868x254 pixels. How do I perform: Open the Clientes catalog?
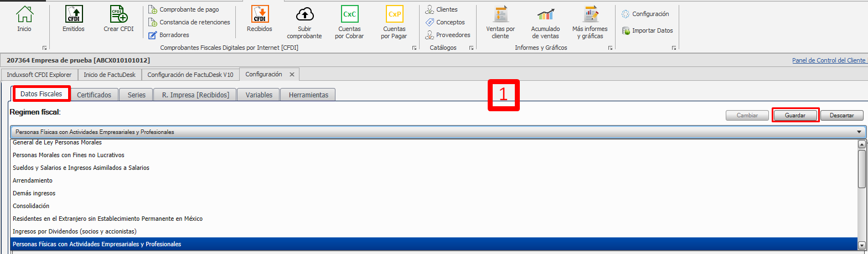click(442, 9)
